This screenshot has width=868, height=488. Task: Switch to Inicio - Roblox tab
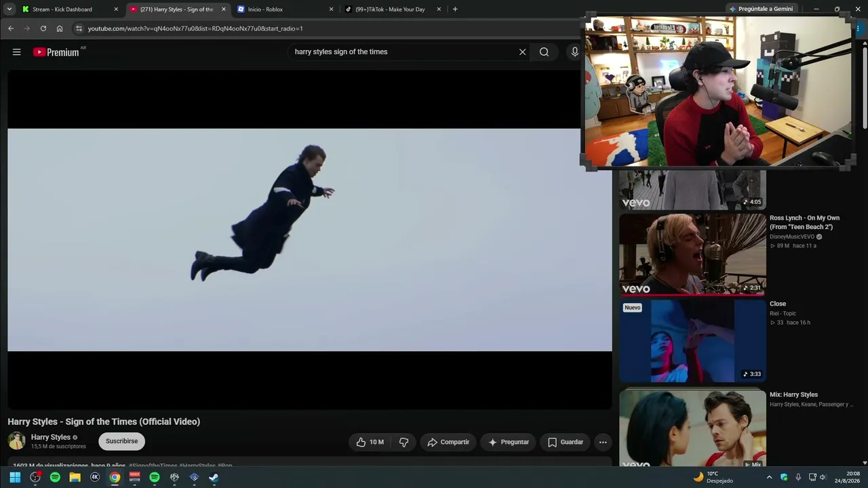pos(285,9)
